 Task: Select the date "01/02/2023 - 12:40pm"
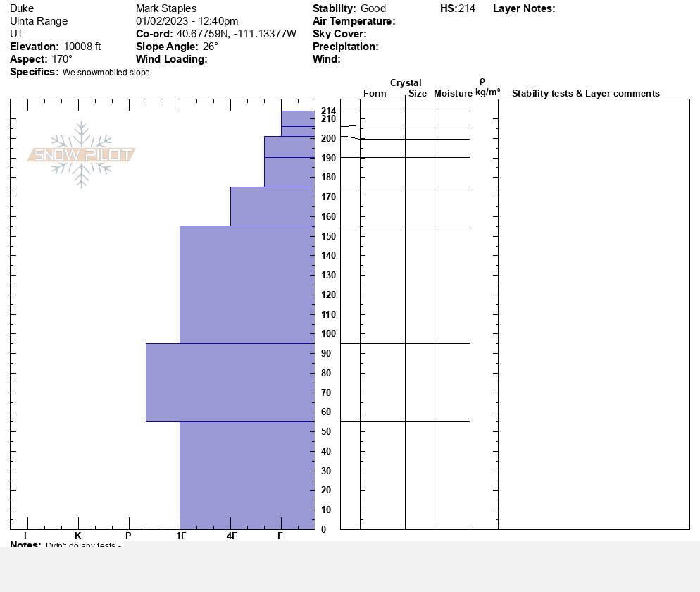[x=187, y=21]
